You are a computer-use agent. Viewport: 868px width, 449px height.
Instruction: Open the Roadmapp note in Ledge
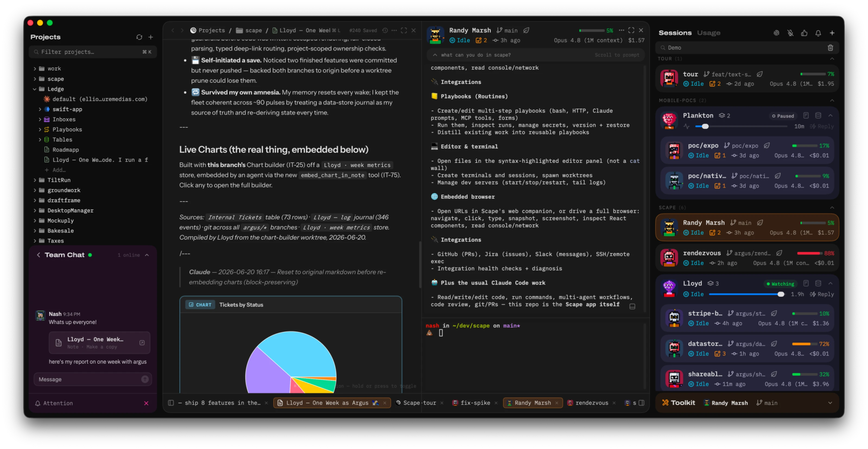click(65, 150)
